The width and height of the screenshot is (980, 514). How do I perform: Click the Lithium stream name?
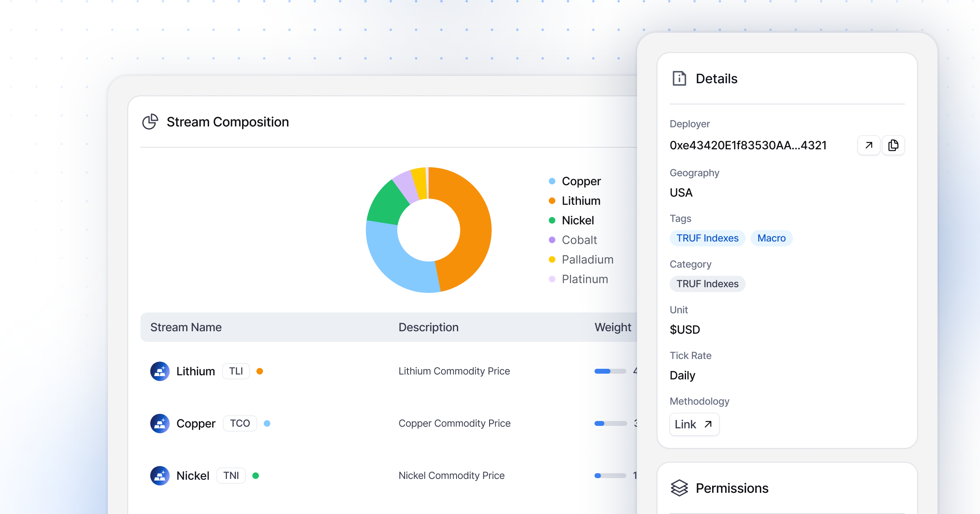(x=196, y=371)
